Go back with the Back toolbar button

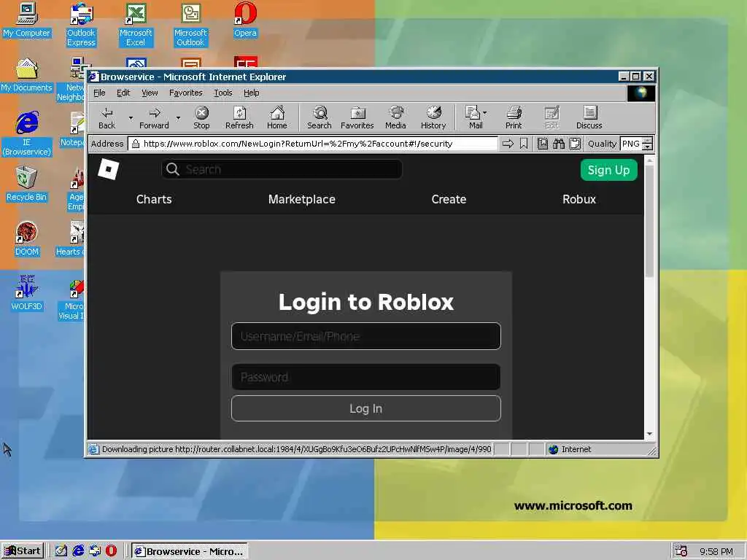107,117
